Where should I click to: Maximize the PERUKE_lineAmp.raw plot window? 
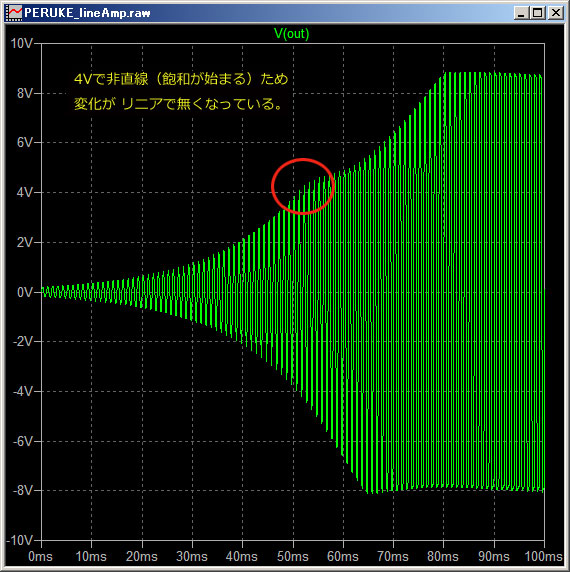point(538,13)
